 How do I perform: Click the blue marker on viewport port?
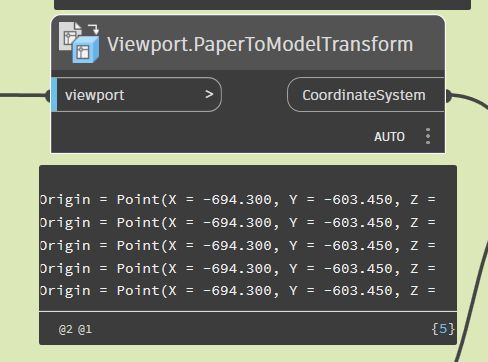pos(54,95)
